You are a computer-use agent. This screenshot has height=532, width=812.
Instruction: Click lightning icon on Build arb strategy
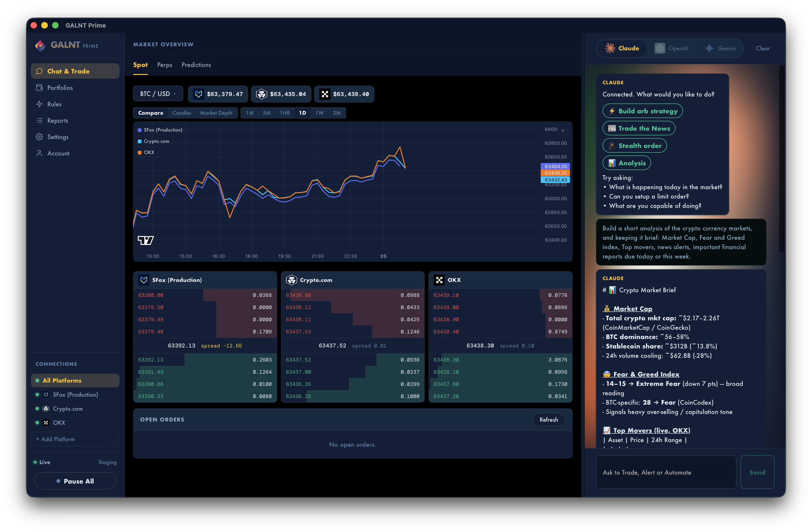point(612,111)
